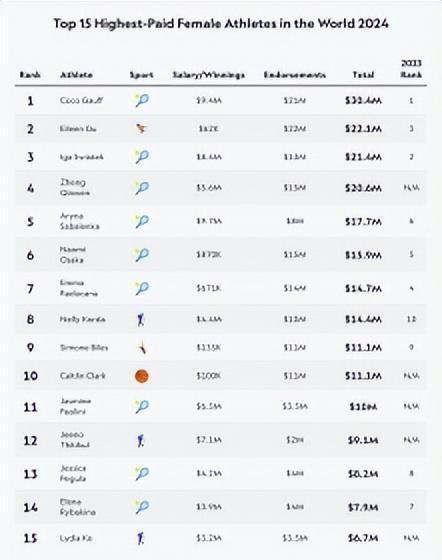Click the tennis racket icon in rank 14 row
This screenshot has width=442, height=560.
(x=142, y=507)
